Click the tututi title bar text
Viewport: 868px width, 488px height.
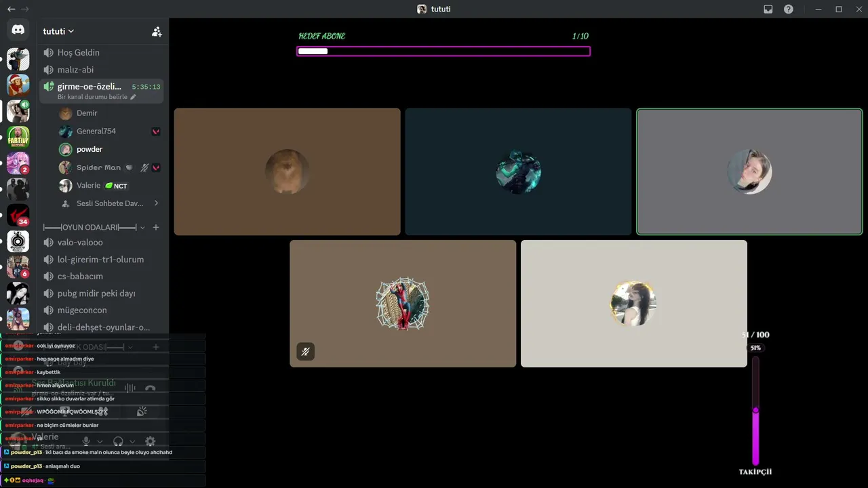[x=441, y=9]
